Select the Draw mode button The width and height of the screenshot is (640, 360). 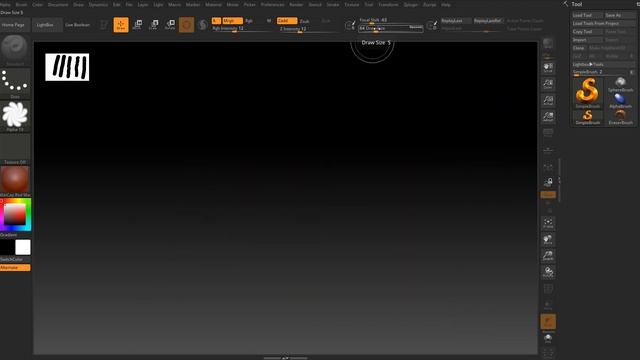(121, 25)
